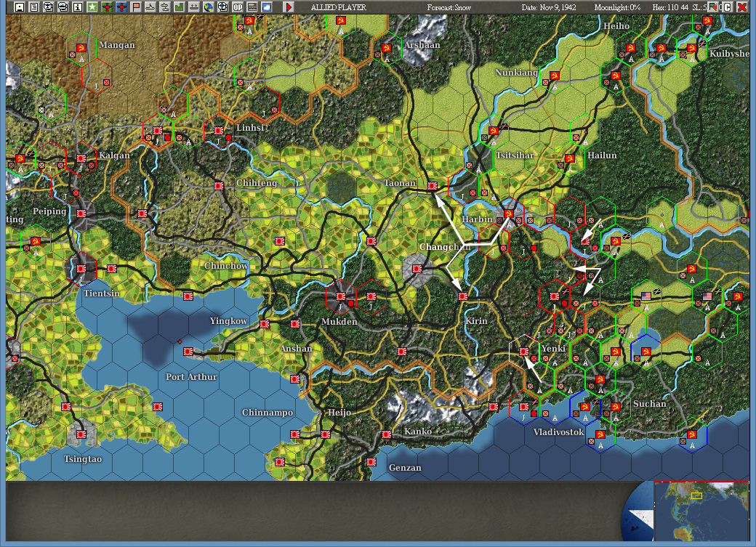This screenshot has width=756, height=547.
Task: Click the floppy disk save game icon
Action: [x=20, y=7]
